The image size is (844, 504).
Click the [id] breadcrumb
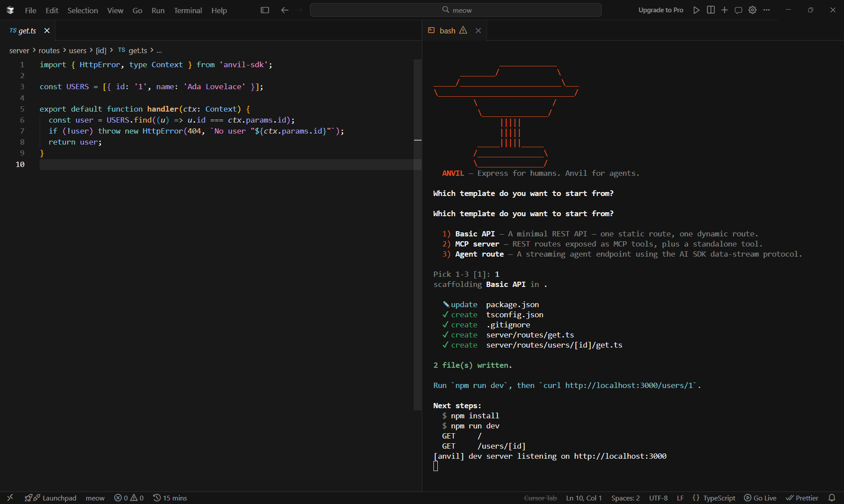click(x=101, y=51)
